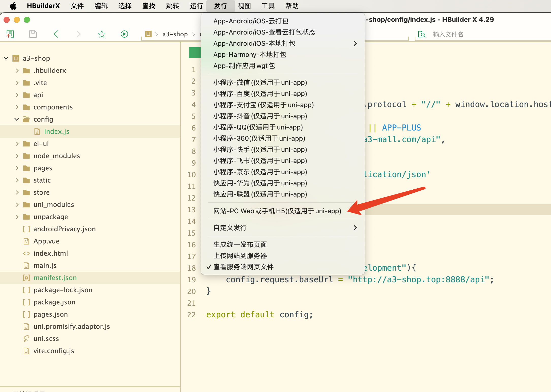Image resolution: width=551 pixels, height=392 pixels.
Task: Click a3-shop in the breadcrumb
Action: pyautogui.click(x=175, y=34)
